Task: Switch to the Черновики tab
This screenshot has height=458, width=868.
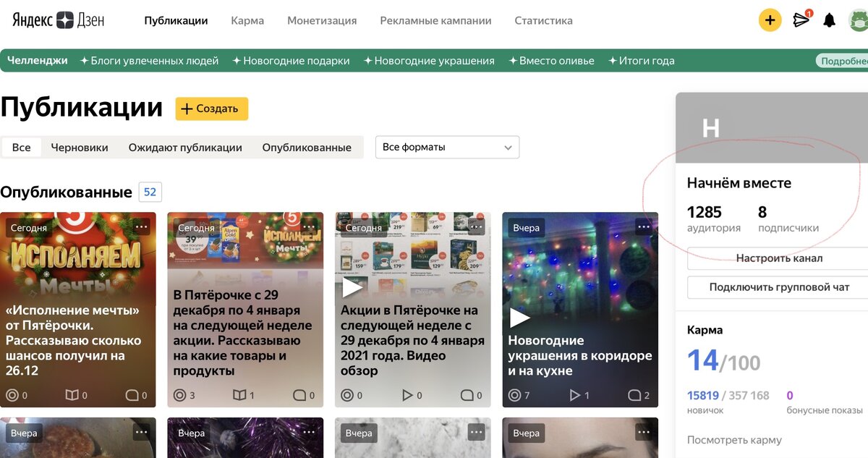Action: (x=79, y=147)
